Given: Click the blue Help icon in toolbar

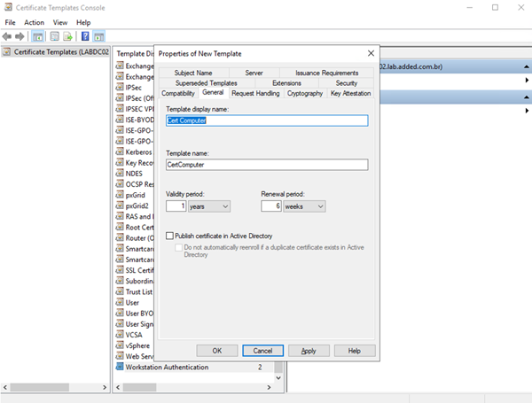Looking at the screenshot, I should 85,36.
